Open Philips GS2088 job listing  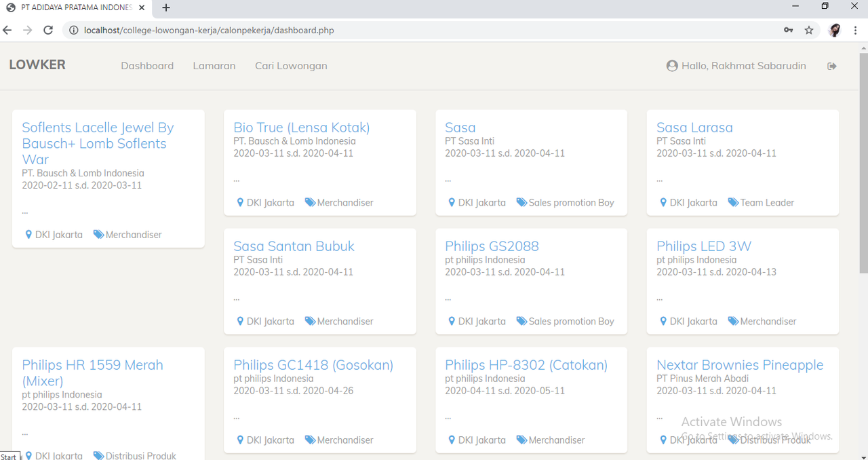click(492, 246)
